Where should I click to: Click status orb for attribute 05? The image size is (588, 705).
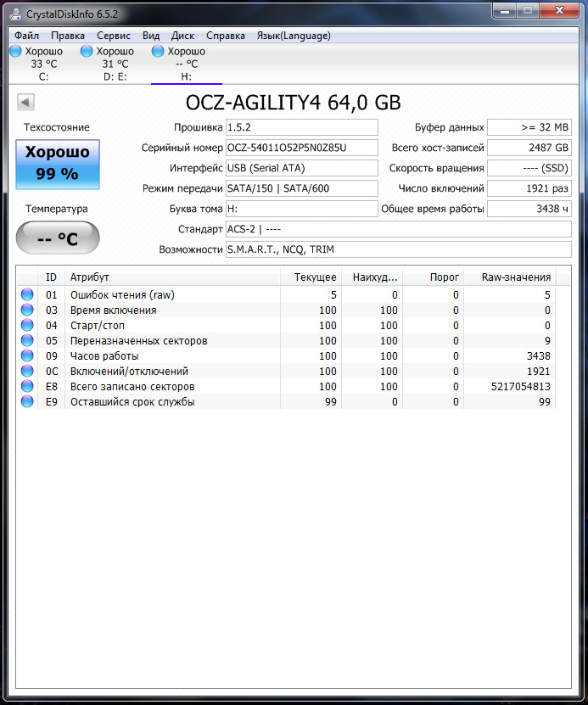click(27, 340)
